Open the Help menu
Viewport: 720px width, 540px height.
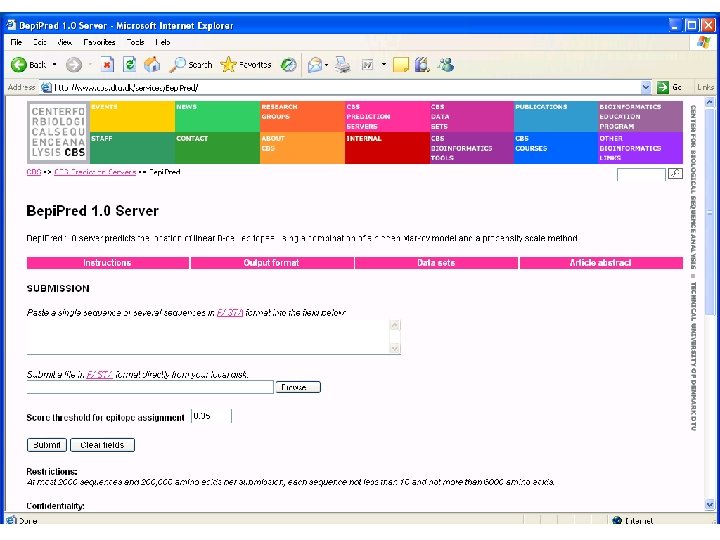[x=163, y=42]
